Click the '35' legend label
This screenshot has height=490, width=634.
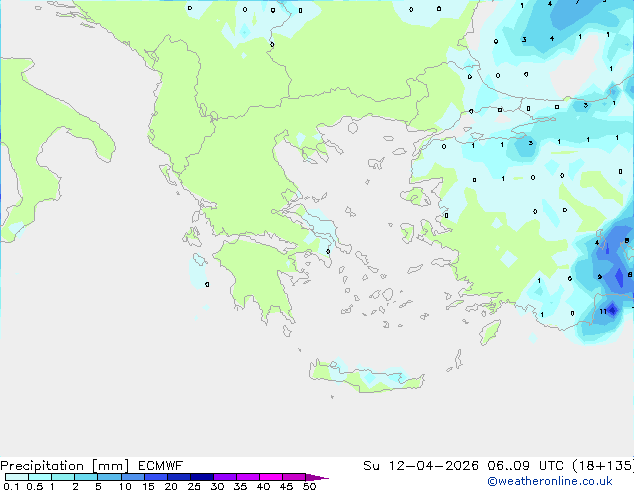pos(240,486)
